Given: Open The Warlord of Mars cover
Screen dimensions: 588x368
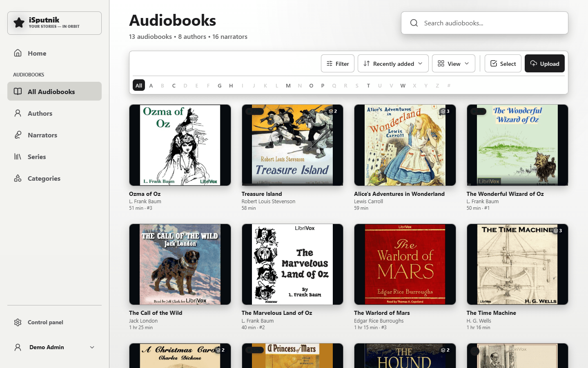Looking at the screenshot, I should (405, 264).
